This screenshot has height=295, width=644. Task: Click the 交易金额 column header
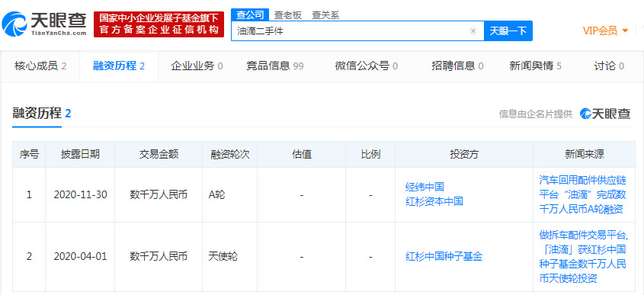[159, 155]
